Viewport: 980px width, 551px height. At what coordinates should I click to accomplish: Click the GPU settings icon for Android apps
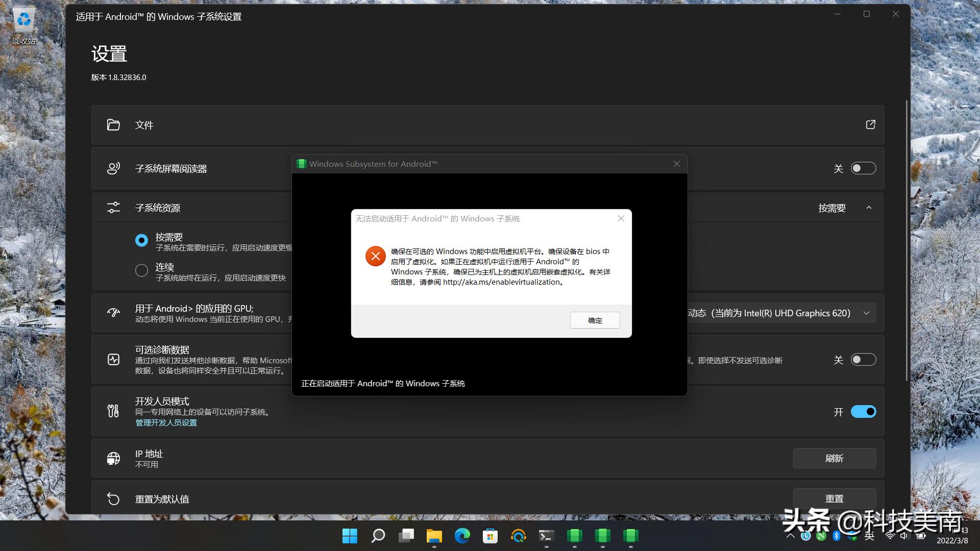click(113, 312)
